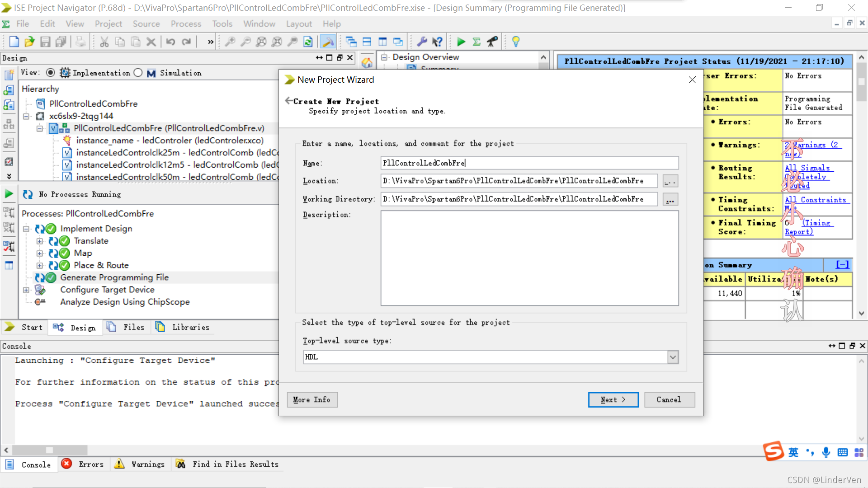Image resolution: width=868 pixels, height=488 pixels.
Task: Click the back arrow in wizard header
Action: tap(288, 101)
